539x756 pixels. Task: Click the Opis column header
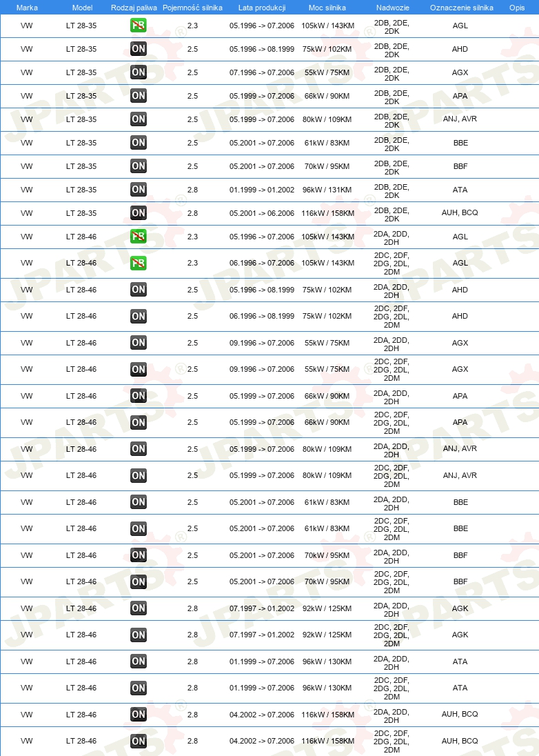[517, 8]
